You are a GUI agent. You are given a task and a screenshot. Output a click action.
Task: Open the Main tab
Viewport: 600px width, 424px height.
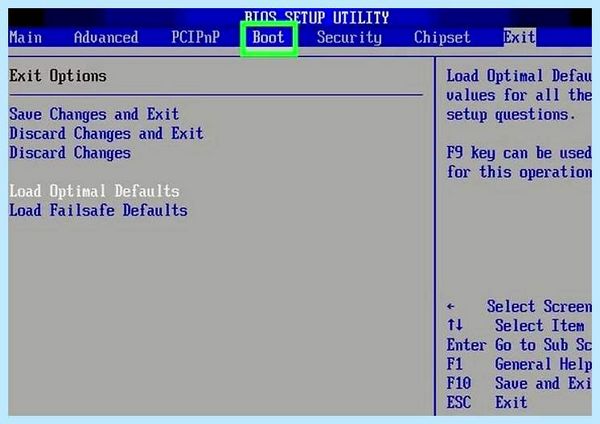[x=26, y=38]
